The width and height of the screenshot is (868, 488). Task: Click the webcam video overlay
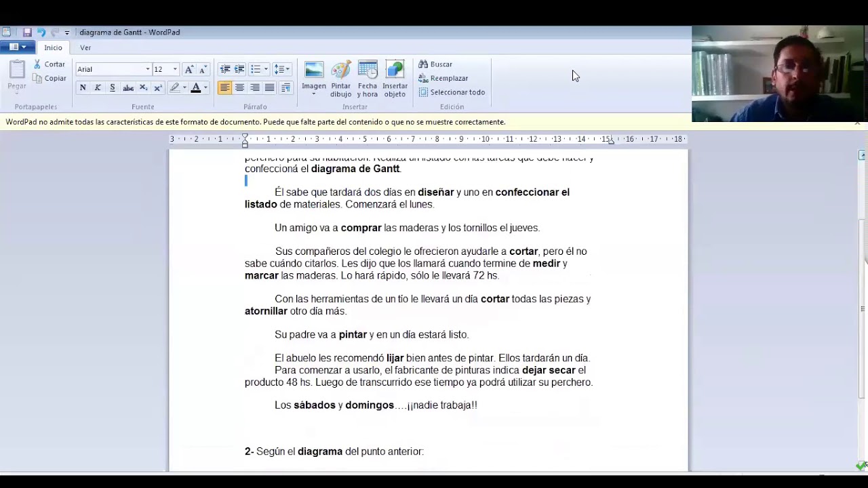click(780, 74)
